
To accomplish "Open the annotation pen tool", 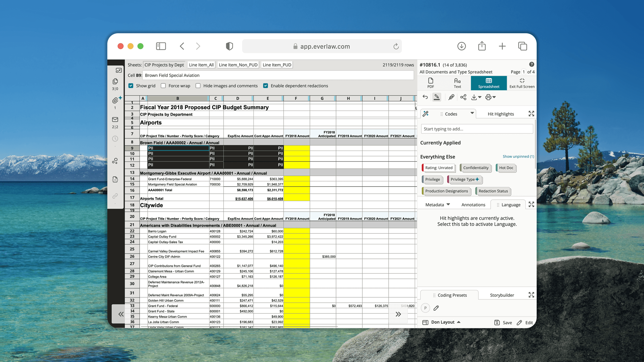I will point(451,97).
